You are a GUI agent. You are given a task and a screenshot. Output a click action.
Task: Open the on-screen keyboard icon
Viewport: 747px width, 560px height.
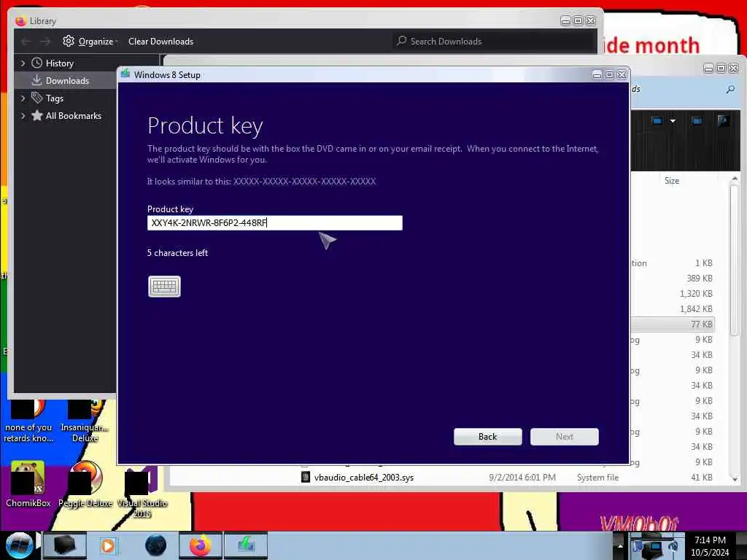pos(164,286)
